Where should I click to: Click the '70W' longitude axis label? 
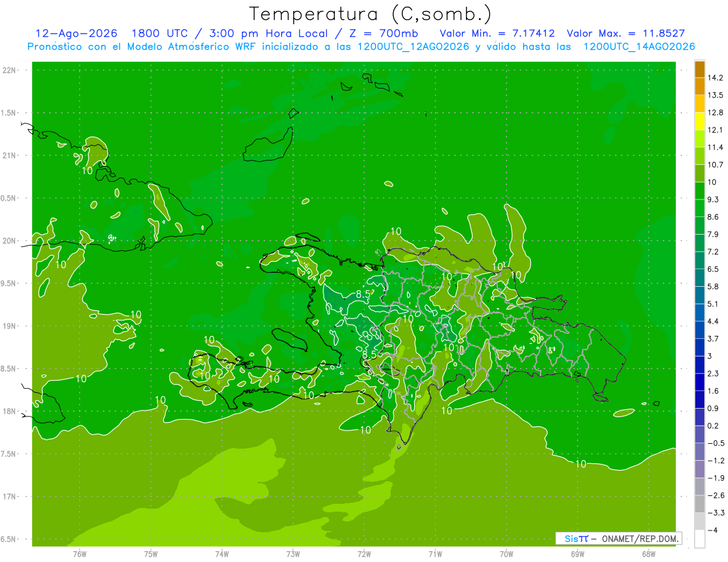507,554
